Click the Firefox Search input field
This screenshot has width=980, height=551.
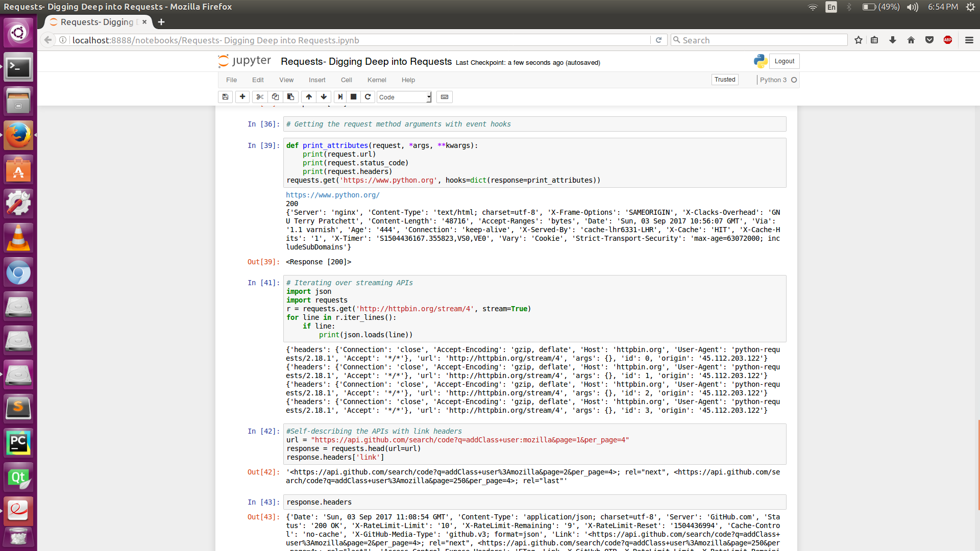(761, 40)
